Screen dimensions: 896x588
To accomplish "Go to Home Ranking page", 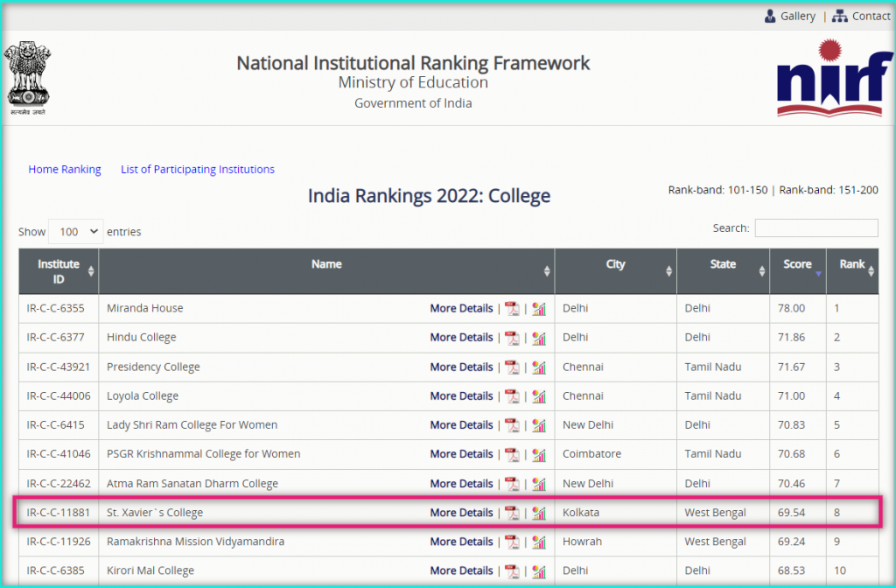I will coord(65,169).
